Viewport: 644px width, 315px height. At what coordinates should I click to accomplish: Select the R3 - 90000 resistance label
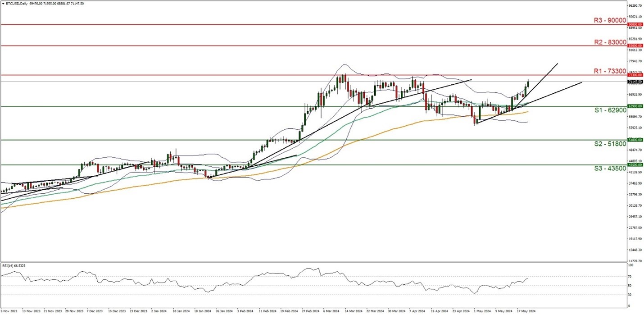coord(610,20)
